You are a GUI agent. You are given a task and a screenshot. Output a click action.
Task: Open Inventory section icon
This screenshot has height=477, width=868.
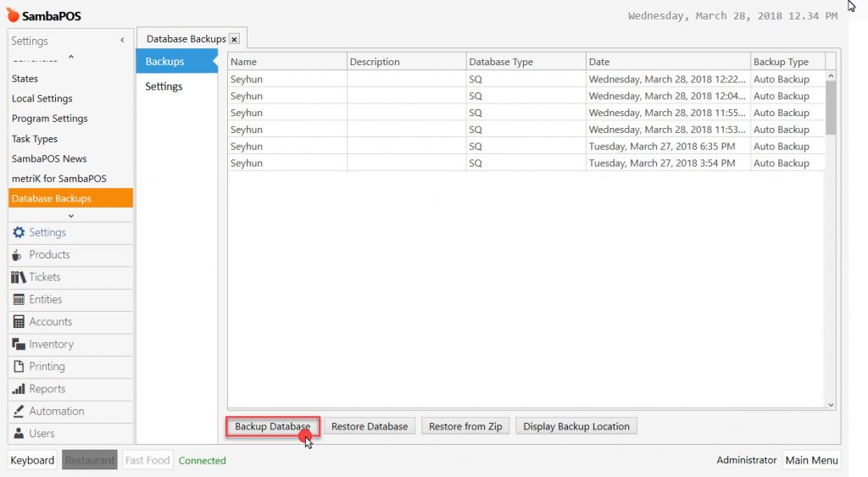pos(19,344)
